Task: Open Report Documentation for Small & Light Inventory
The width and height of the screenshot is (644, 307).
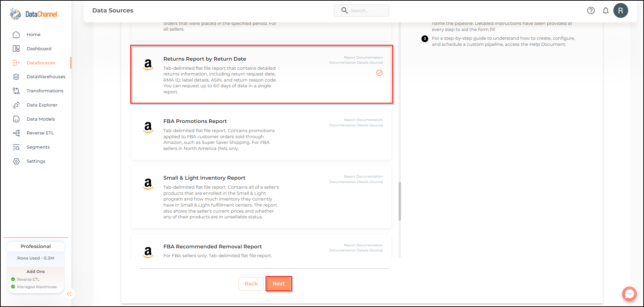Action: pos(363,177)
